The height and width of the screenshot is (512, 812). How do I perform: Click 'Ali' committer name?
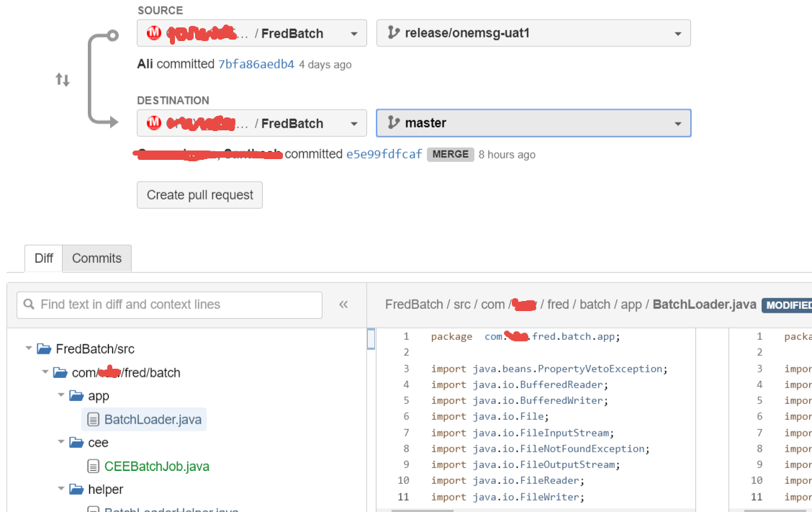pyautogui.click(x=145, y=64)
